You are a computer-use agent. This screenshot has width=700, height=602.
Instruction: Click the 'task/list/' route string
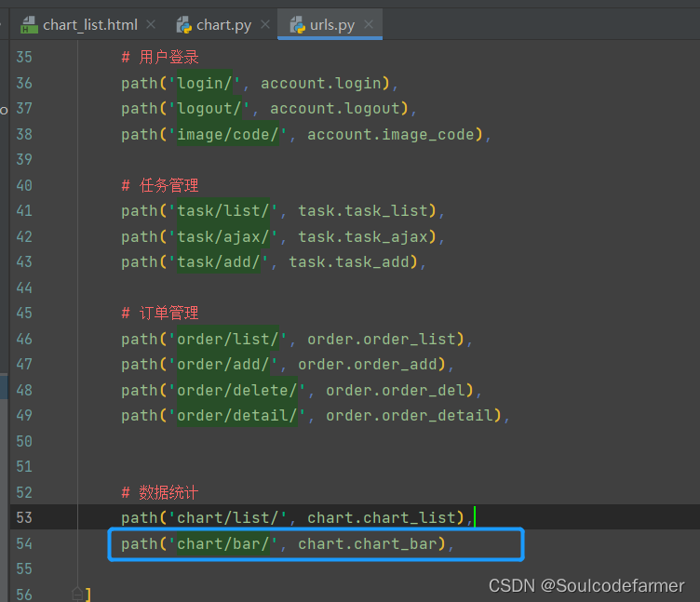coord(222,210)
